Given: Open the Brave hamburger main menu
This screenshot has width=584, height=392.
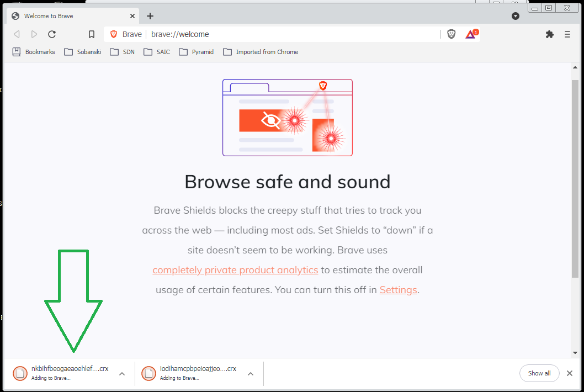Looking at the screenshot, I should pos(567,34).
